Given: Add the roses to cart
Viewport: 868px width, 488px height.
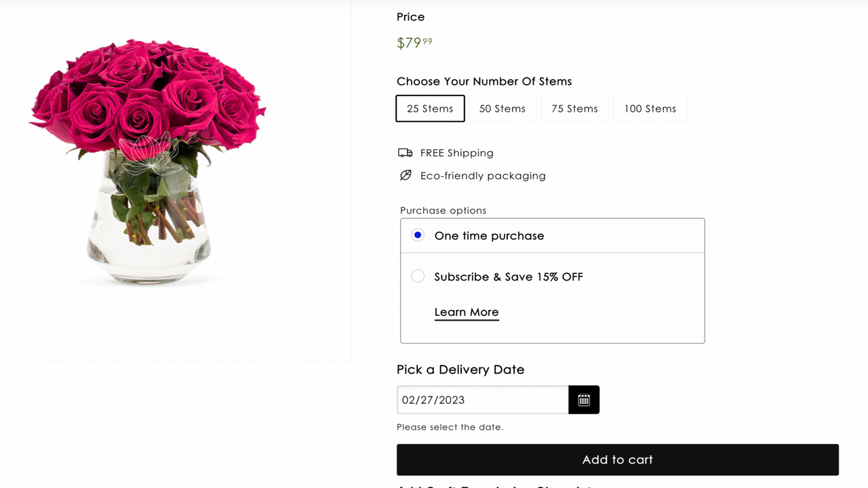Looking at the screenshot, I should tap(618, 460).
